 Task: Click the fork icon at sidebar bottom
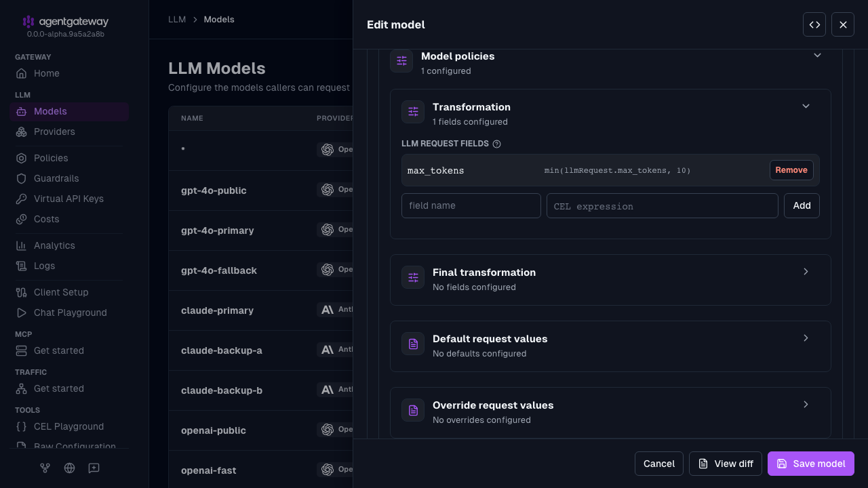(x=45, y=468)
